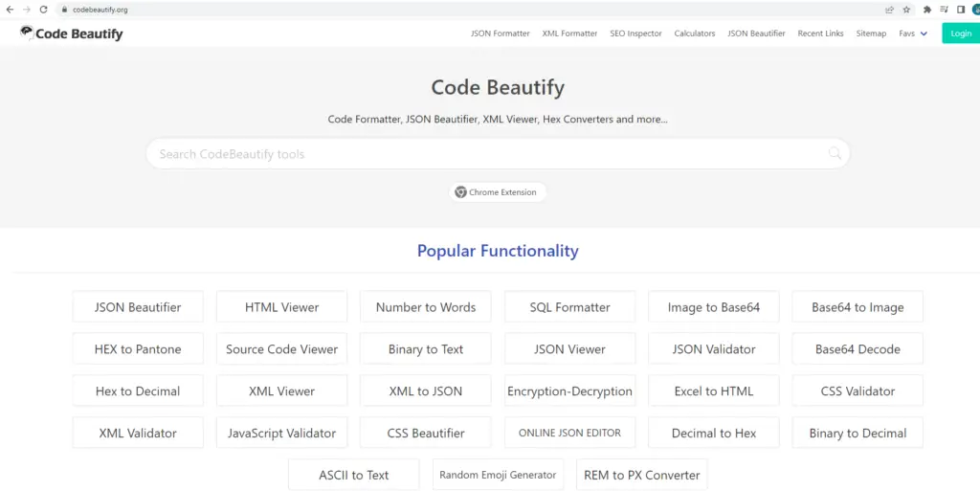Open the media control playlist icon
The height and width of the screenshot is (491, 980).
(x=944, y=10)
